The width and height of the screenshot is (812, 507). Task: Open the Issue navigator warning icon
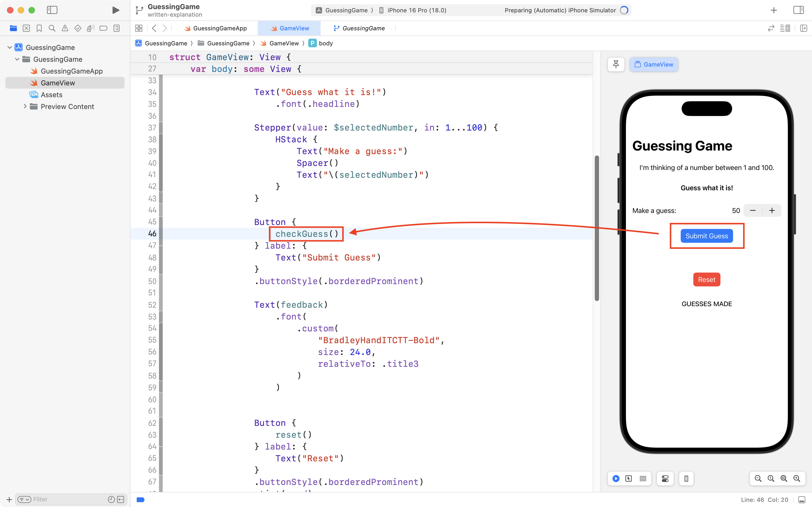65,28
